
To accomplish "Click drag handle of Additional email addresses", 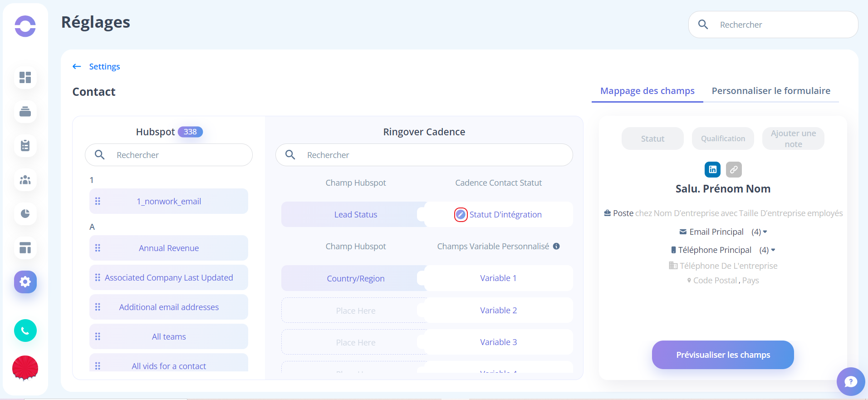I will pyautogui.click(x=98, y=307).
